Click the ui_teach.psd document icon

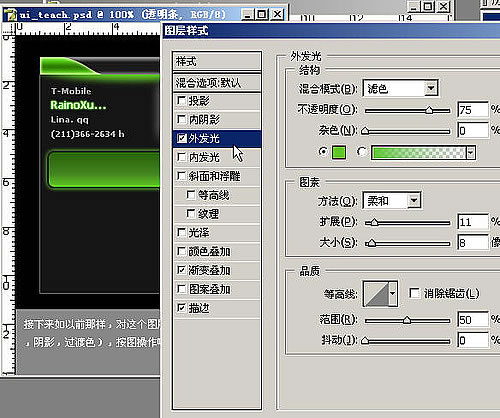10,15
